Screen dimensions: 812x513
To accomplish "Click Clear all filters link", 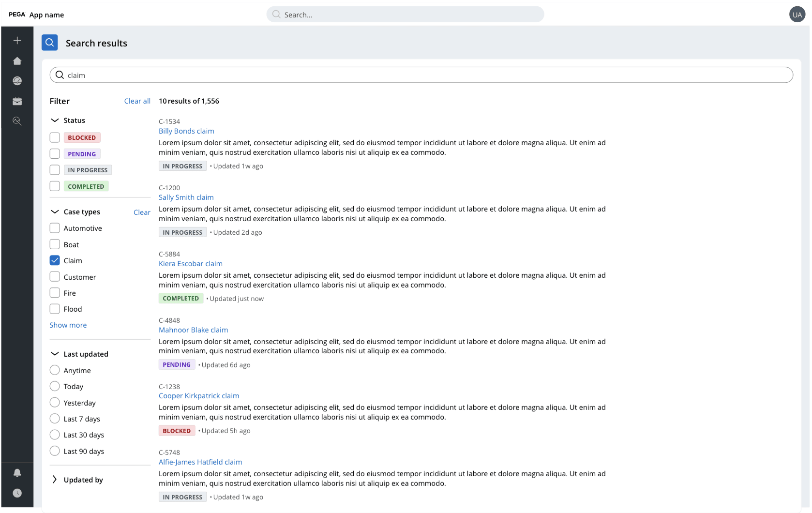I will tap(137, 101).
